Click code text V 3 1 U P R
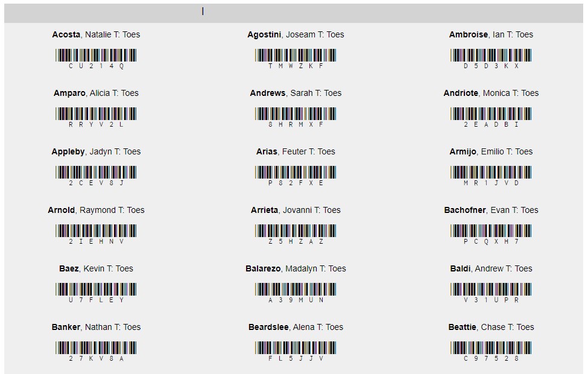Viewport: 588px width, 374px height. (491, 300)
